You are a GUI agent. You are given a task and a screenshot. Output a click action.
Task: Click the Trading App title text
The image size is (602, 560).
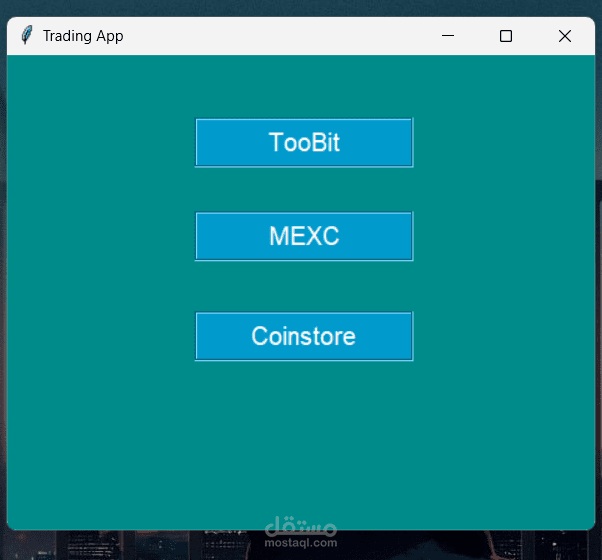click(83, 36)
